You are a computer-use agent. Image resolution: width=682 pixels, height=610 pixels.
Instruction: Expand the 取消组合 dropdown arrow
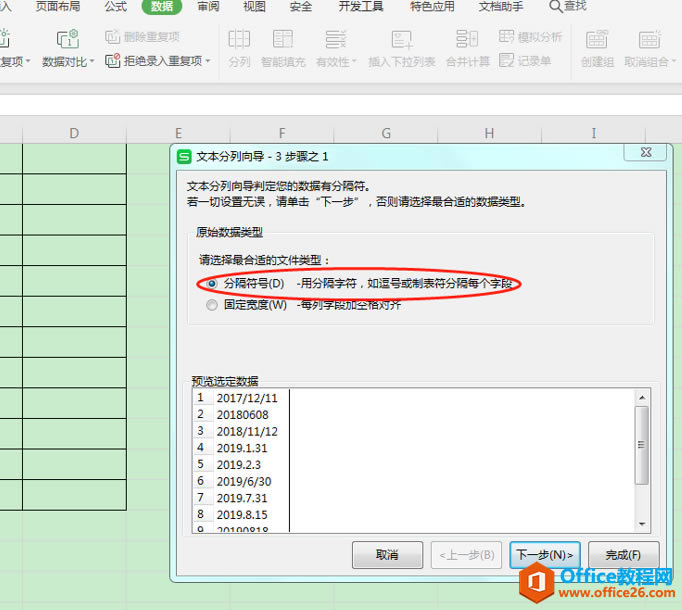(674, 61)
